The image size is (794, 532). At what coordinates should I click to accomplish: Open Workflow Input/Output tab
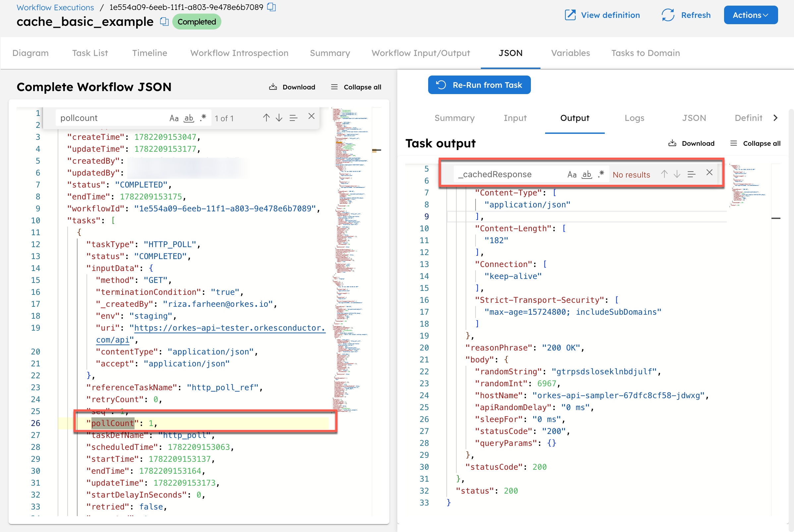pos(421,53)
